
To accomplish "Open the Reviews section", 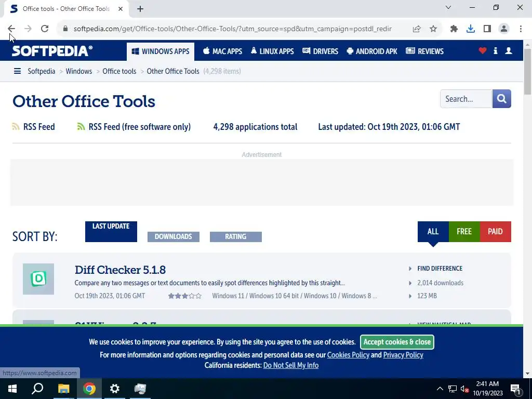I will click(x=425, y=51).
